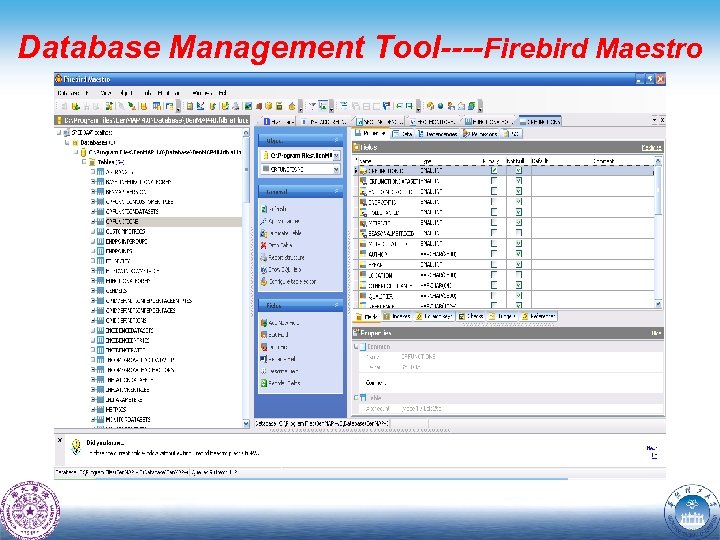The width and height of the screenshot is (720, 540).
Task: Toggle Not Null checkbox of the first field row
Action: 518,170
